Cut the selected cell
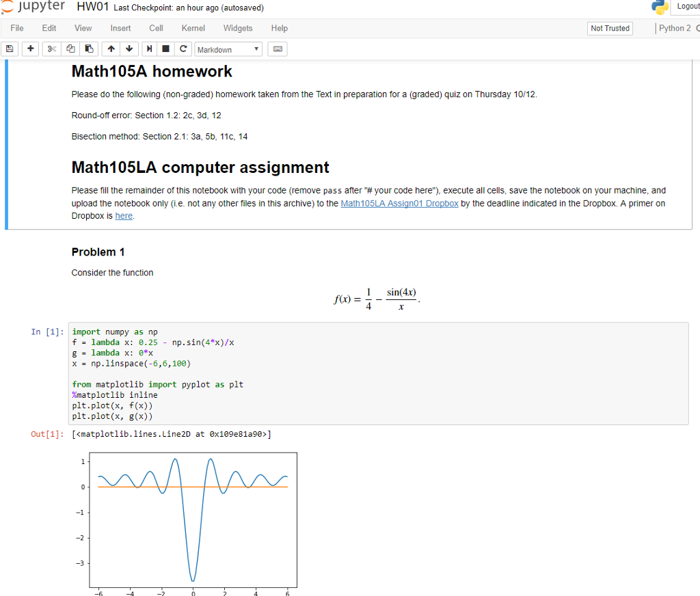 click(x=51, y=49)
